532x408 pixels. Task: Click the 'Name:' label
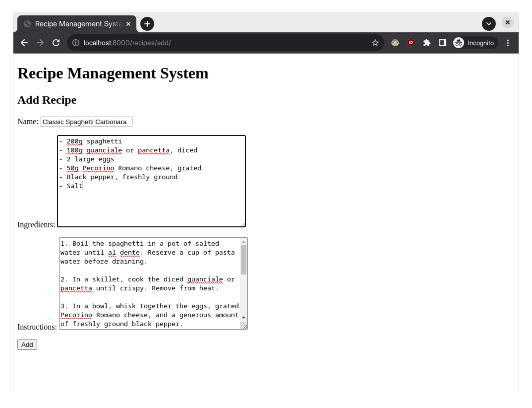28,122
